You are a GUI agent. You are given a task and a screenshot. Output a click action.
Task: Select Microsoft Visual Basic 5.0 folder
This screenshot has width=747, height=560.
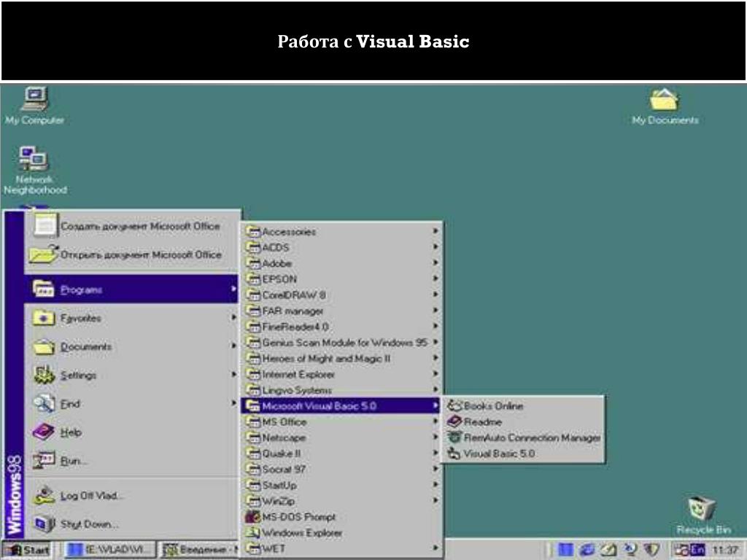point(341,405)
